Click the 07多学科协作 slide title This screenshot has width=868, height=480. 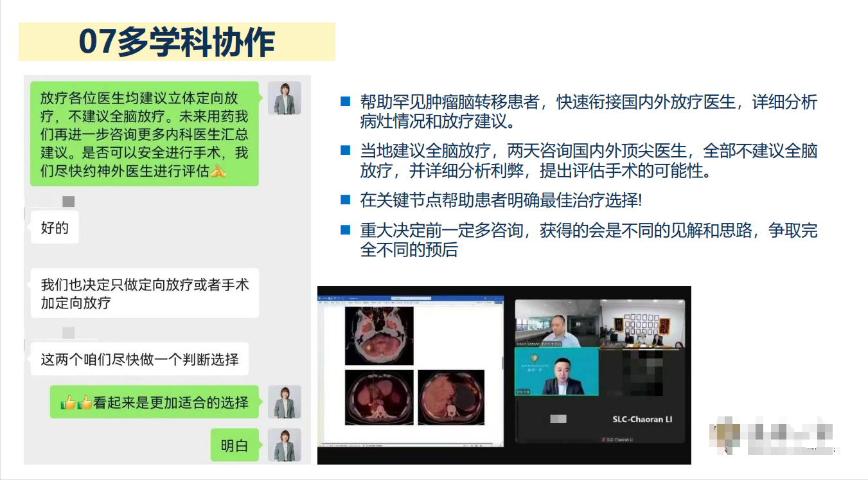click(x=177, y=42)
